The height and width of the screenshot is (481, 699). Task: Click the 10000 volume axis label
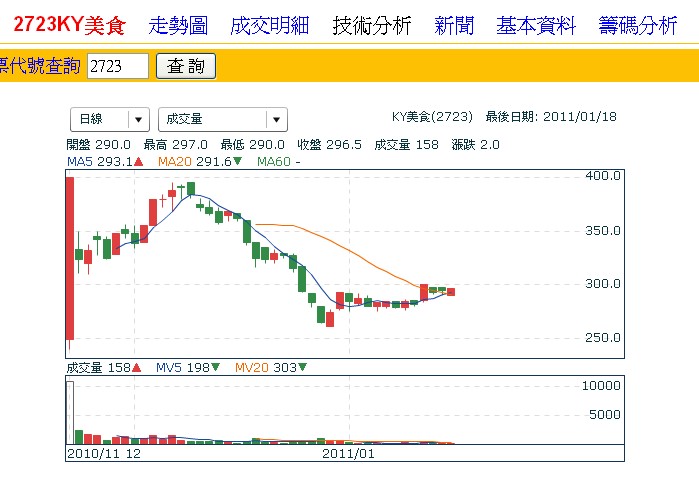click(x=601, y=386)
